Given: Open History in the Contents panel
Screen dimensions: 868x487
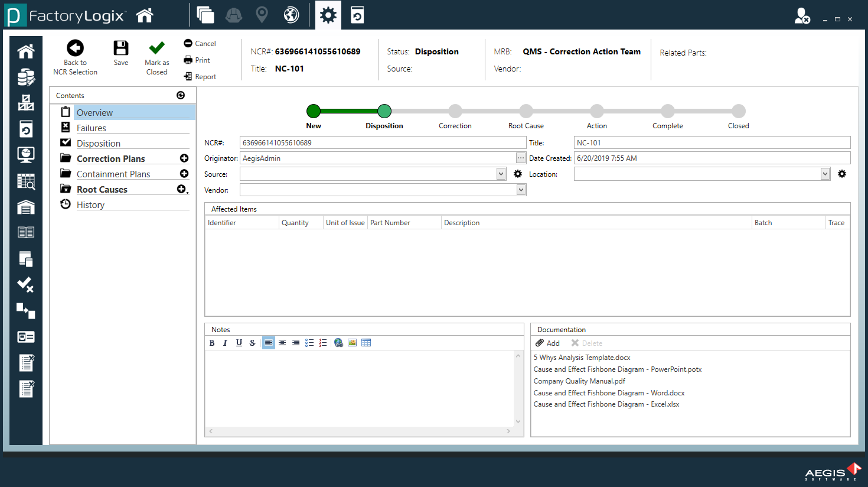Looking at the screenshot, I should (90, 205).
